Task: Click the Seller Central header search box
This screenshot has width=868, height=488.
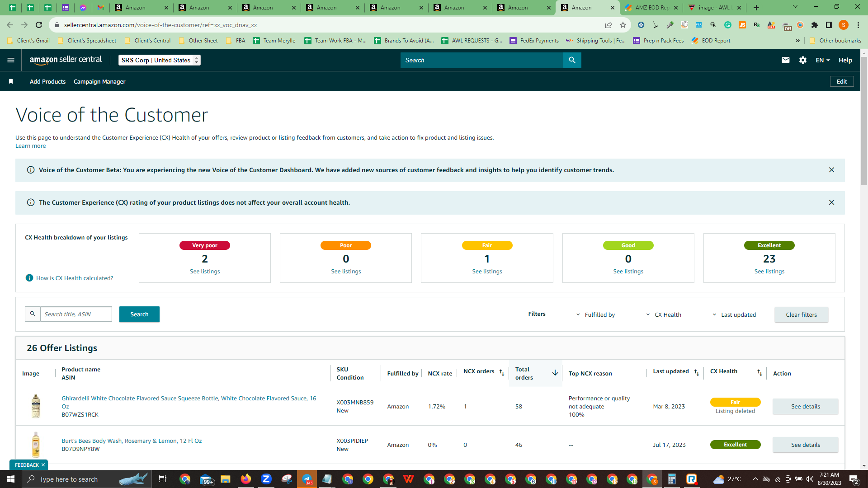Action: 482,60
